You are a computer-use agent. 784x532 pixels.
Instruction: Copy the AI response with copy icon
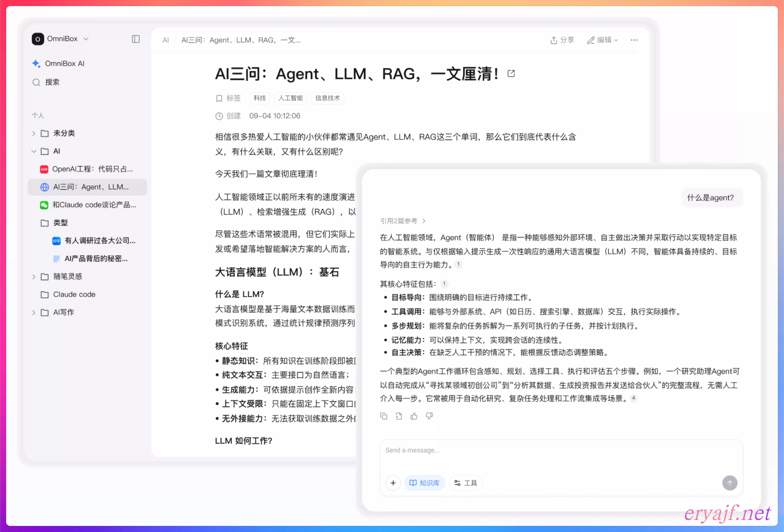(384, 416)
